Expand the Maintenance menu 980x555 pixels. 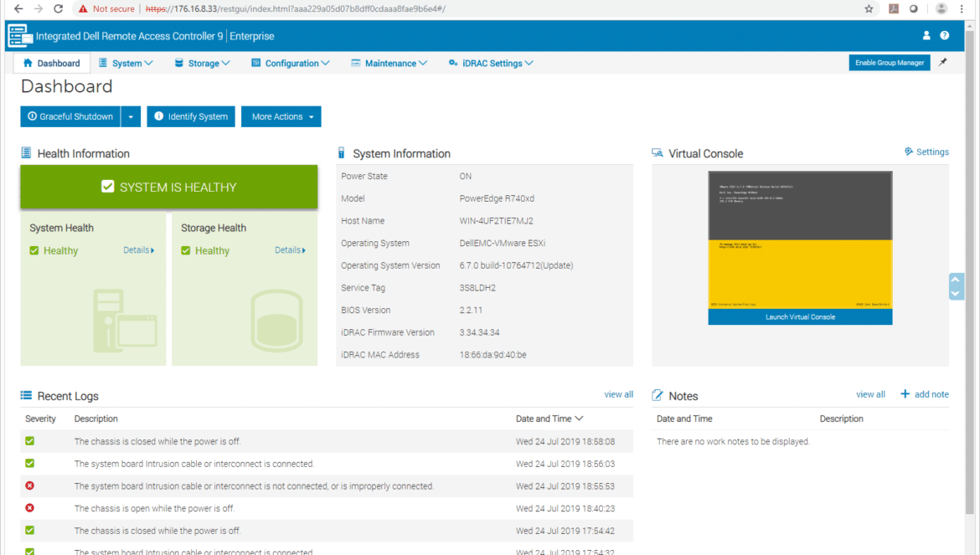pos(389,63)
